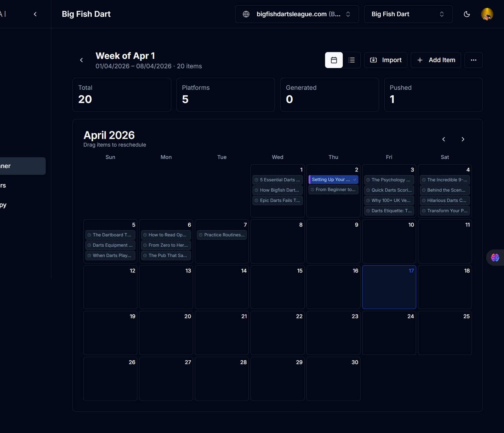The height and width of the screenshot is (433, 504).
Task: Open 'Practice Routines...' item on April 7
Action: click(x=222, y=235)
